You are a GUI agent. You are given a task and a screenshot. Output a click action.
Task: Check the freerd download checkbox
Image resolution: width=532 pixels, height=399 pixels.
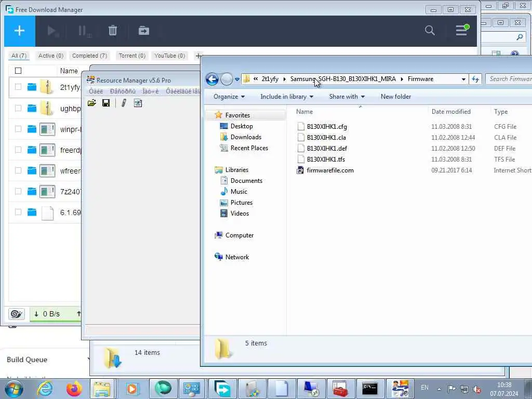[18, 150]
